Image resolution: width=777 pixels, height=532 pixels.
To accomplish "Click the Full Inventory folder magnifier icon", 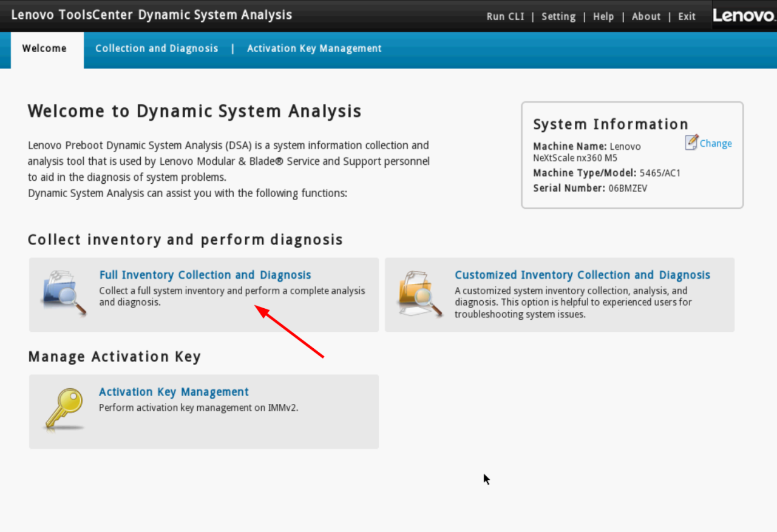I will (x=64, y=293).
